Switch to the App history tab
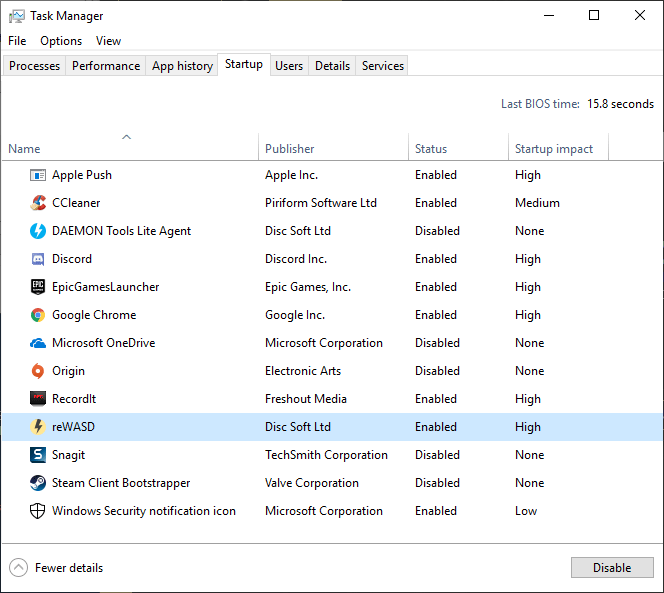The width and height of the screenshot is (664, 593). (x=182, y=66)
